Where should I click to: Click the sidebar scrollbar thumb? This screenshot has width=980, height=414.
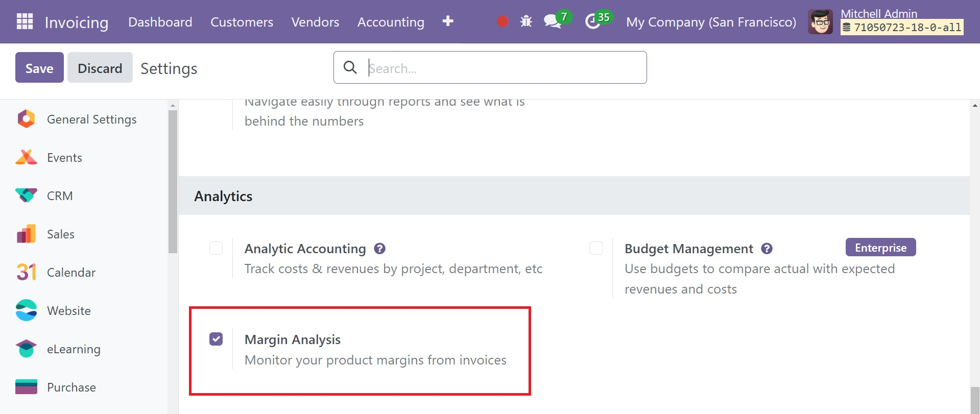[173, 181]
